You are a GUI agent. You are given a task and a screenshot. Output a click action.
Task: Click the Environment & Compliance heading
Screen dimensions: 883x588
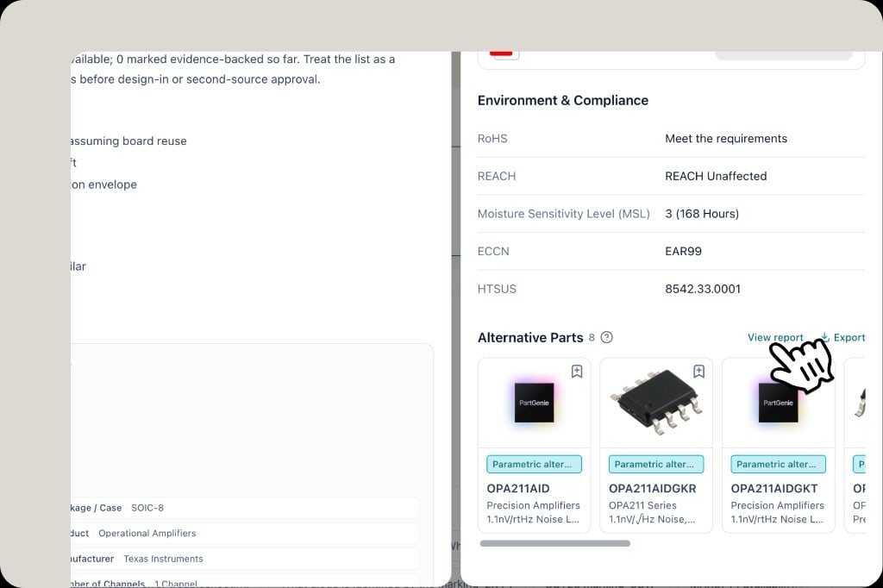(562, 100)
